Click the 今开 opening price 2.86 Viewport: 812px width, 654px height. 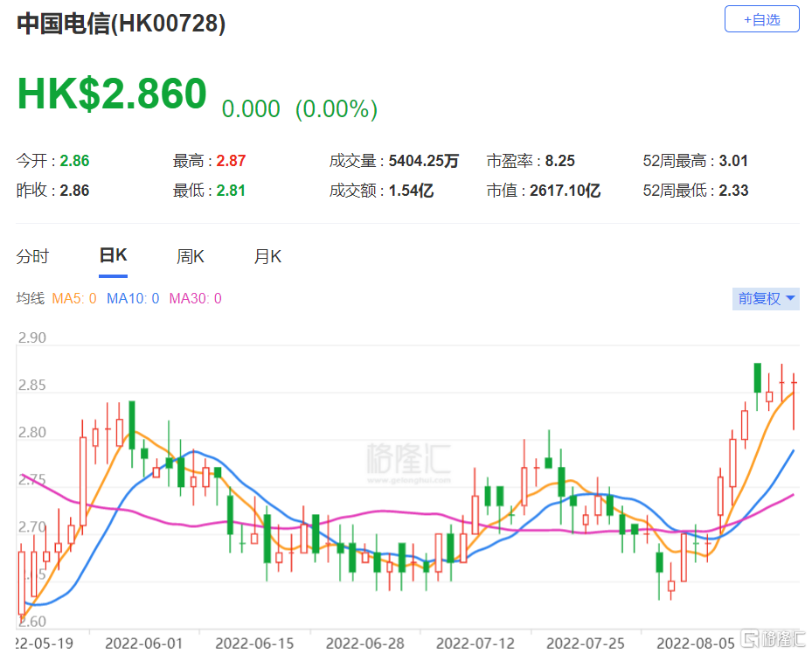tap(74, 161)
